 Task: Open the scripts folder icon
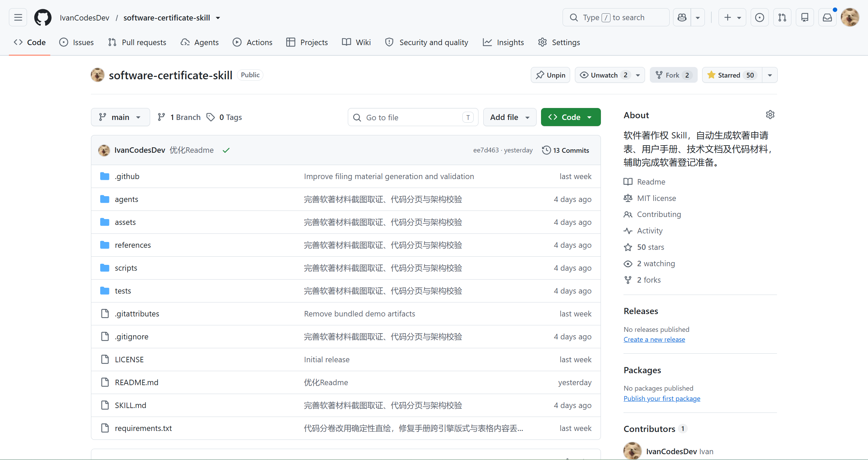point(105,268)
